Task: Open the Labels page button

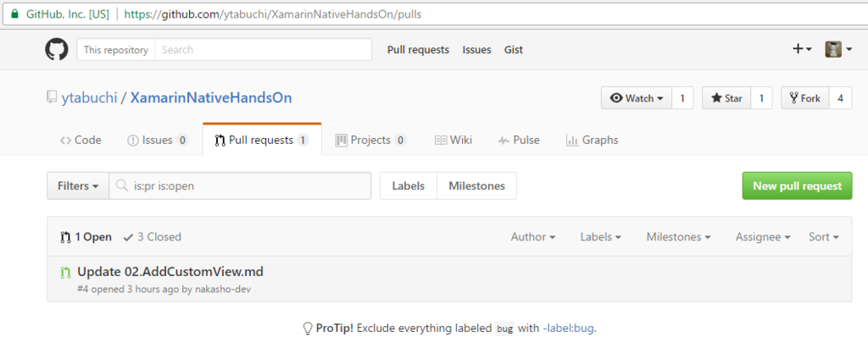Action: point(409,186)
